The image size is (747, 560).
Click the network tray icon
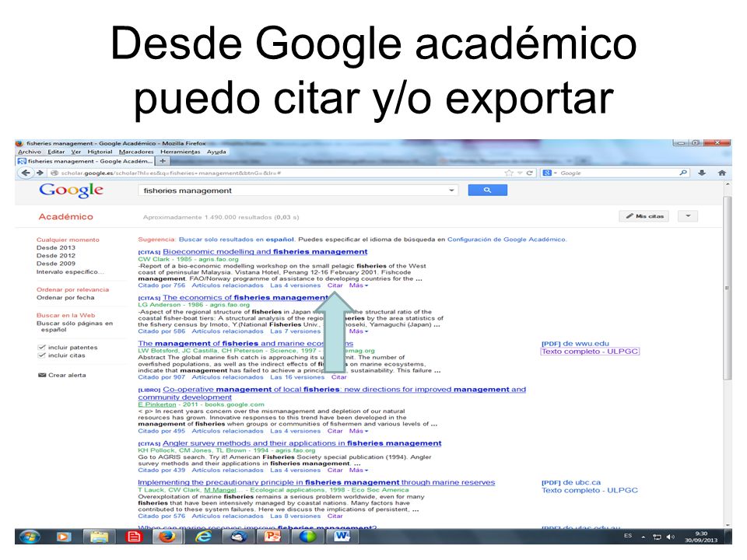[657, 537]
